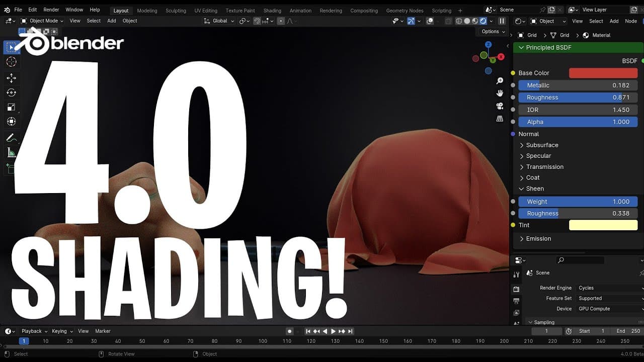Toggle snapping magnet in header

(257, 21)
